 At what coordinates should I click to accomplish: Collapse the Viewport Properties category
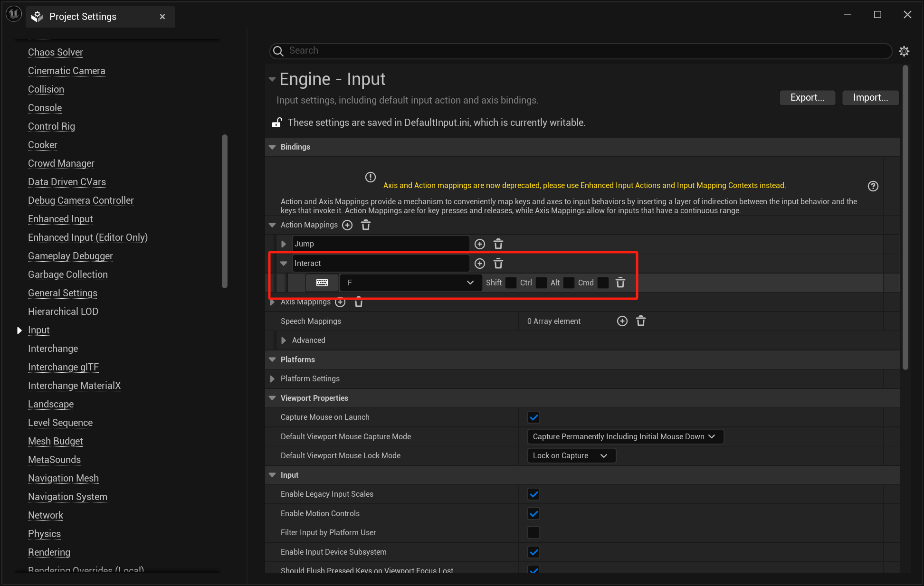[272, 398]
